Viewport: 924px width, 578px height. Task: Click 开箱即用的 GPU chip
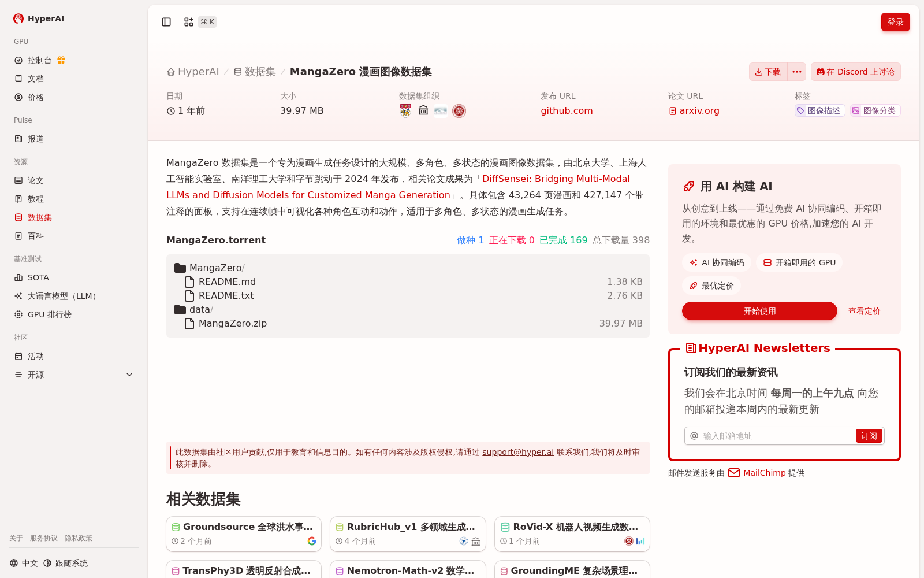tap(799, 262)
